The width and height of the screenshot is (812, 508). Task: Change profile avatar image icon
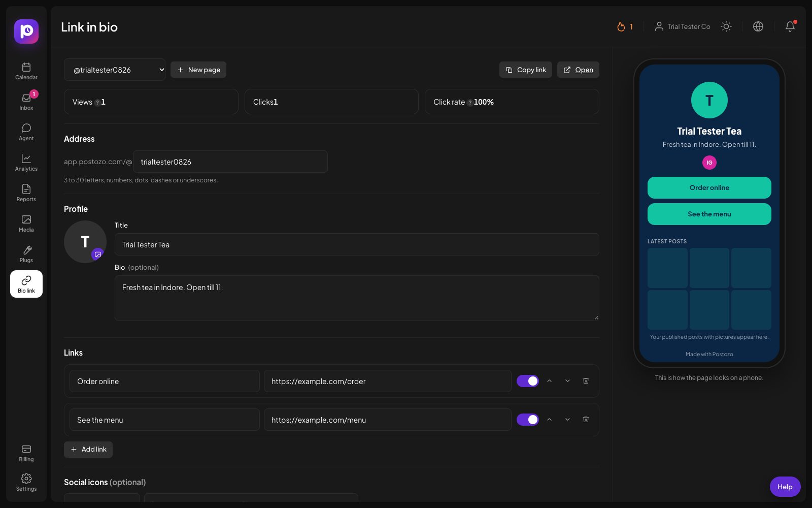[97, 254]
